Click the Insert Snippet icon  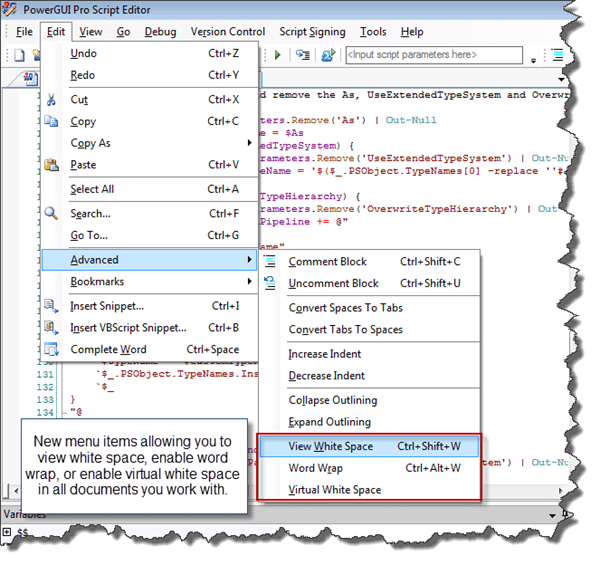click(x=50, y=306)
